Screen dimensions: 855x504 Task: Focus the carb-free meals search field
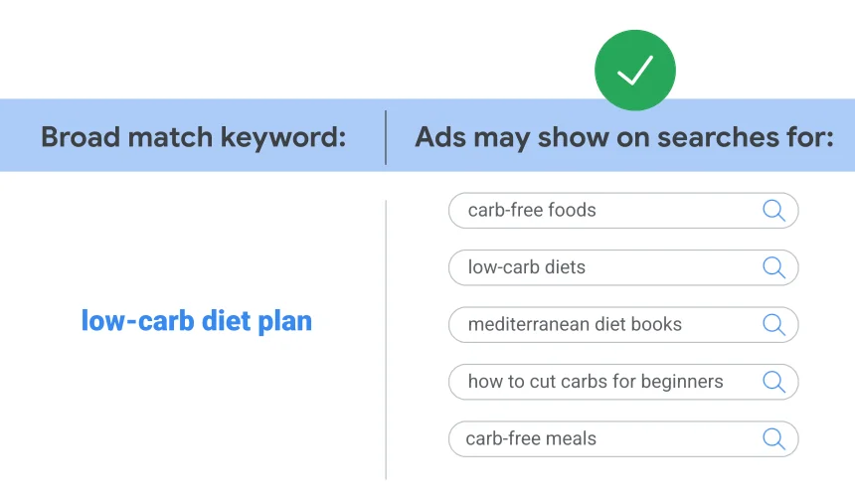[623, 438]
